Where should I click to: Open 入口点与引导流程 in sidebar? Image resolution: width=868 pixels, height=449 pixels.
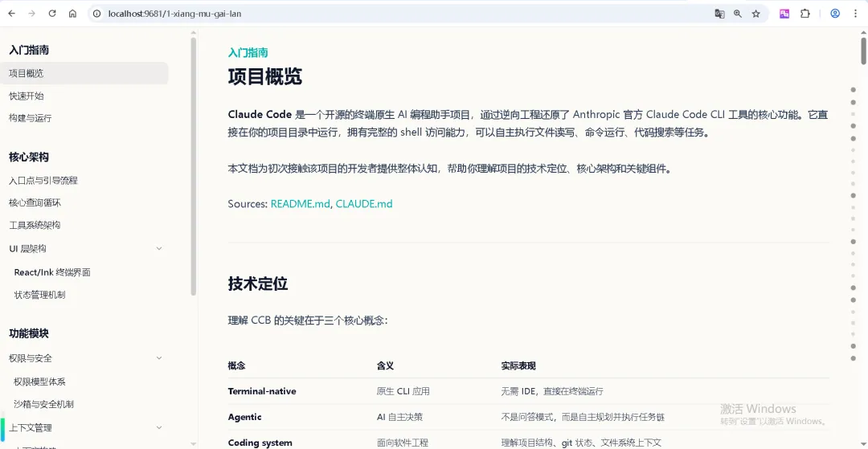point(43,180)
